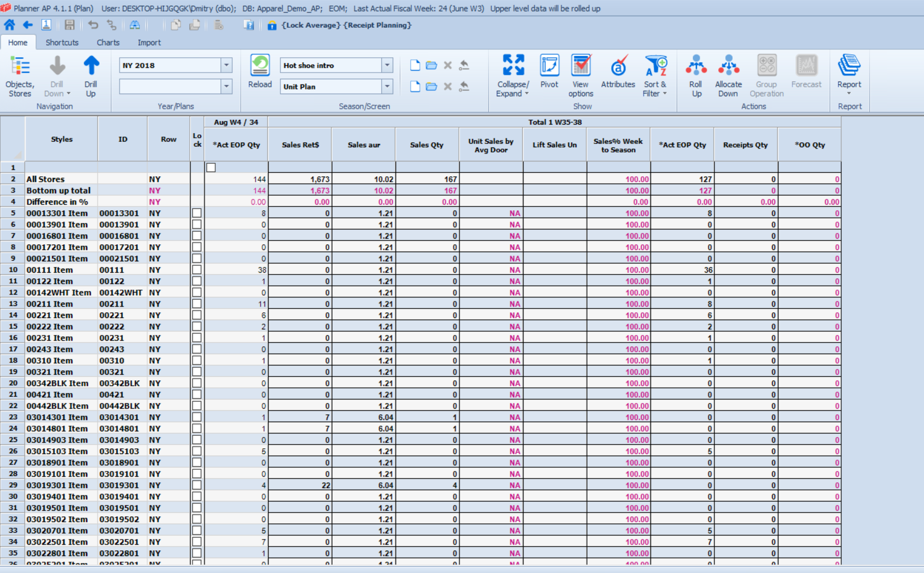Click the Attributes icon

618,66
